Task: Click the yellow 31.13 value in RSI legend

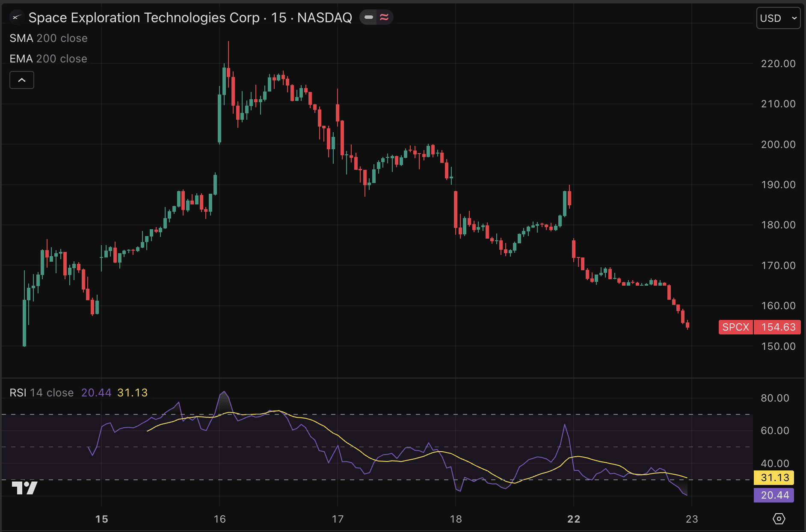Action: coord(133,393)
